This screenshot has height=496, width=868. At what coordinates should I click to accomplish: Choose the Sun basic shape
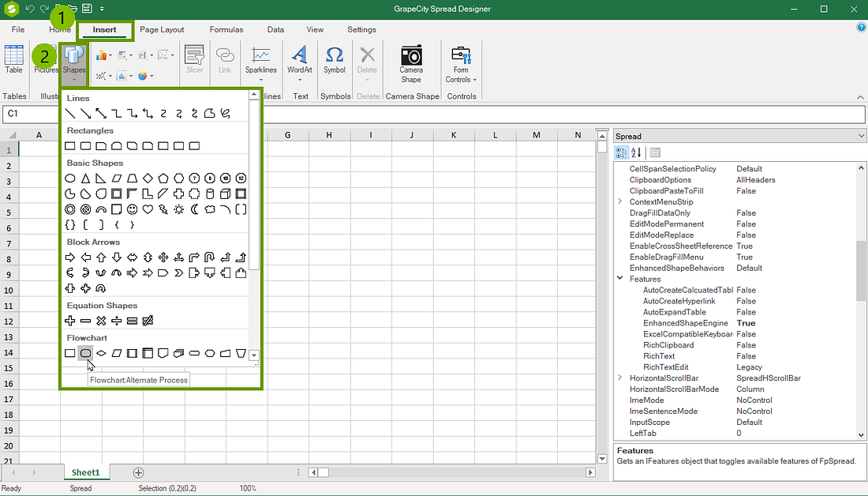pos(178,209)
